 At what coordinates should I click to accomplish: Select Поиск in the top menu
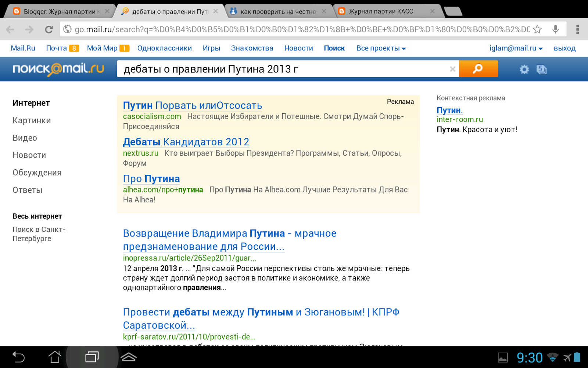click(334, 48)
